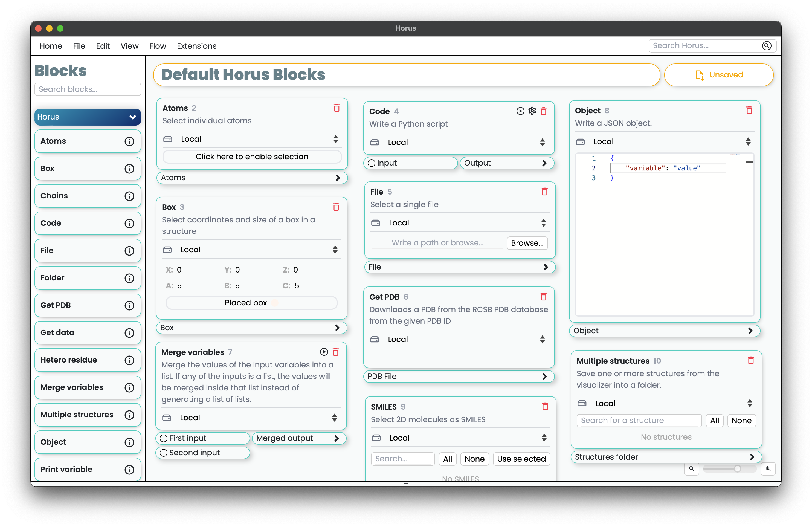Image resolution: width=812 pixels, height=527 pixels.
Task: Delete the Box block with trash icon
Action: click(336, 207)
